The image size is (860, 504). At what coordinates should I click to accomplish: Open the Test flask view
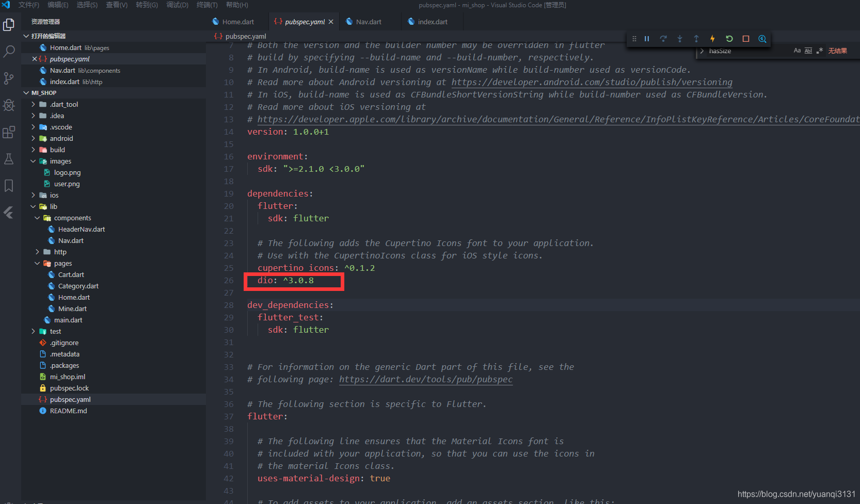point(9,159)
